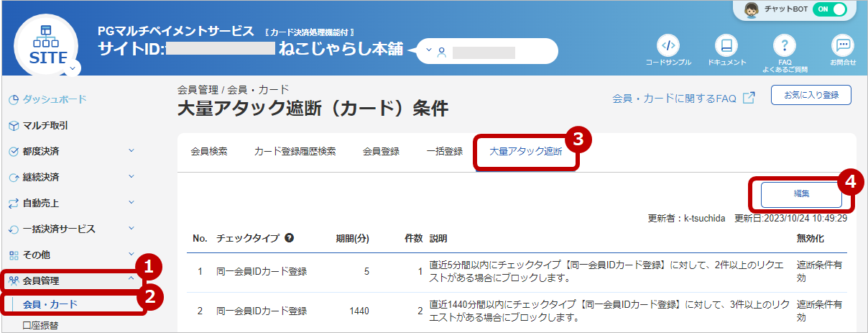Open the user account dropdown
Image resolution: width=868 pixels, height=333 pixels.
coord(487,52)
